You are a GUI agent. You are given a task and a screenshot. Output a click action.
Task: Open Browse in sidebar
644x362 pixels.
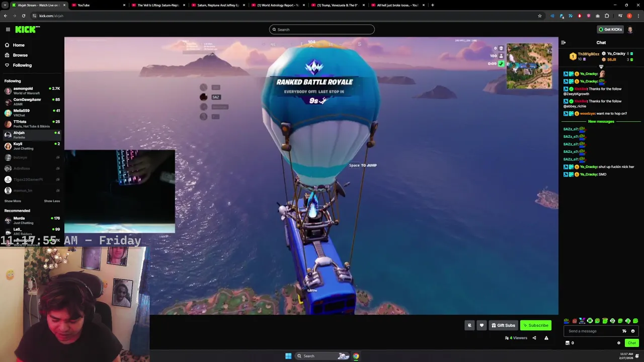[x=20, y=55]
